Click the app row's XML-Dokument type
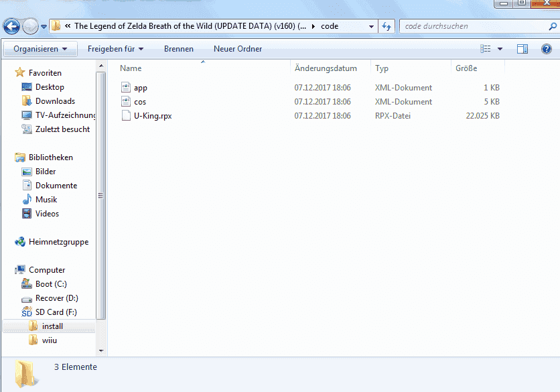 (403, 88)
